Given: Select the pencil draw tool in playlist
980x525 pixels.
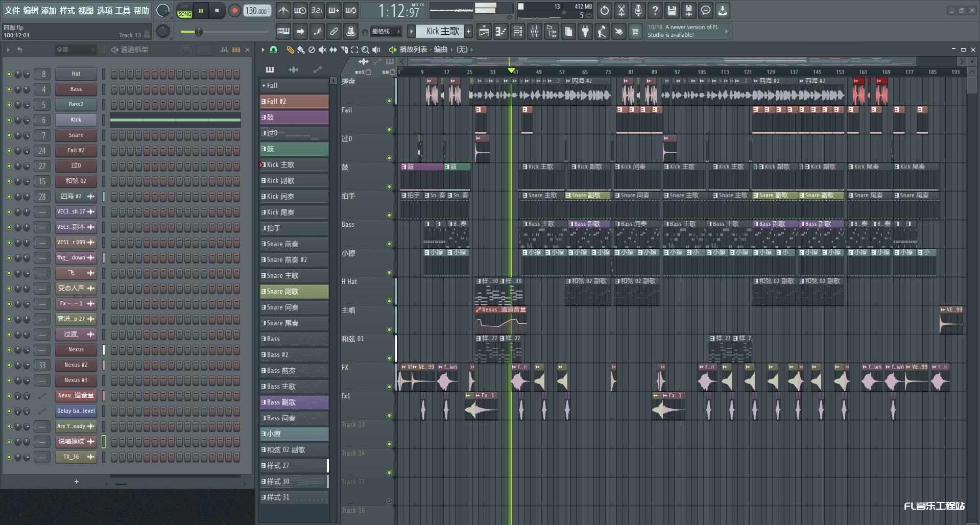Looking at the screenshot, I should point(290,50).
